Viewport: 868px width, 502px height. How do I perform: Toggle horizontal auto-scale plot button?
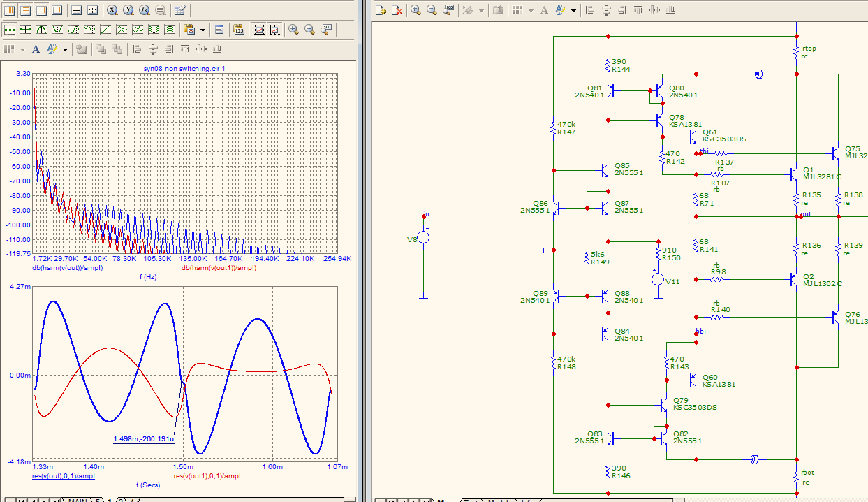259,30
